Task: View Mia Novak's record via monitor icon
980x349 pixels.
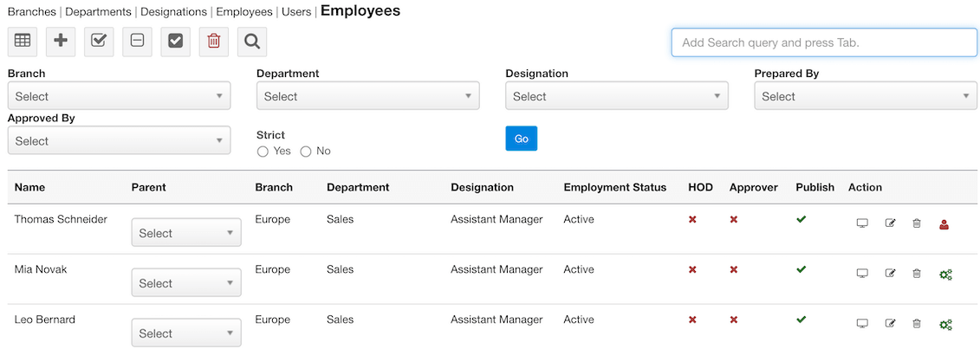Action: click(x=862, y=273)
